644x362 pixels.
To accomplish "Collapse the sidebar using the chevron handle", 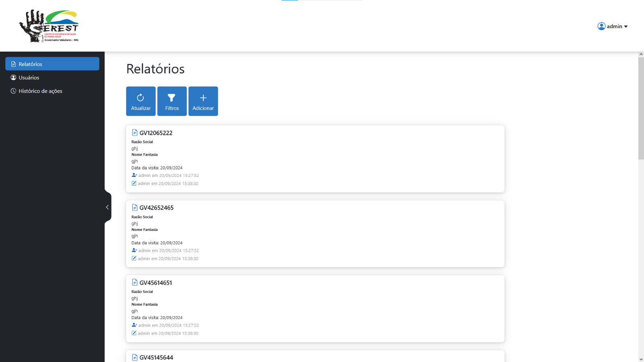I will click(107, 207).
